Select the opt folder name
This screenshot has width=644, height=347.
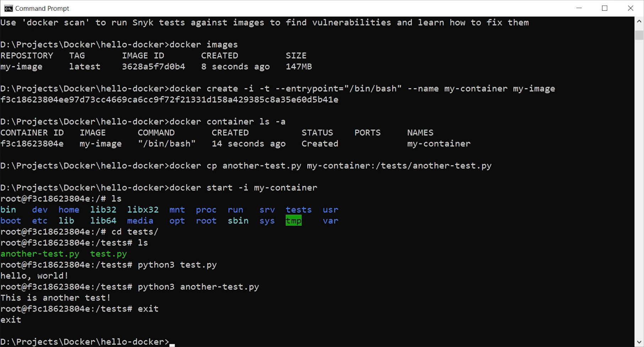tap(177, 220)
